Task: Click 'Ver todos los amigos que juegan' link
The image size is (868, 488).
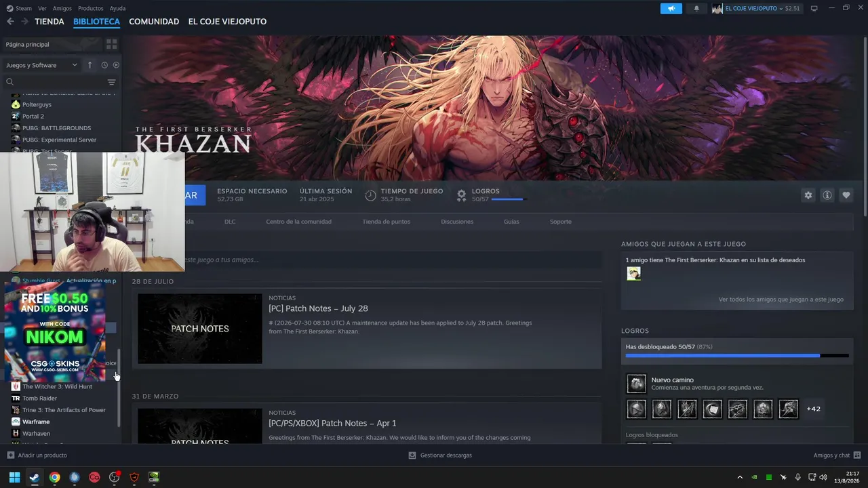Action: [x=781, y=300]
